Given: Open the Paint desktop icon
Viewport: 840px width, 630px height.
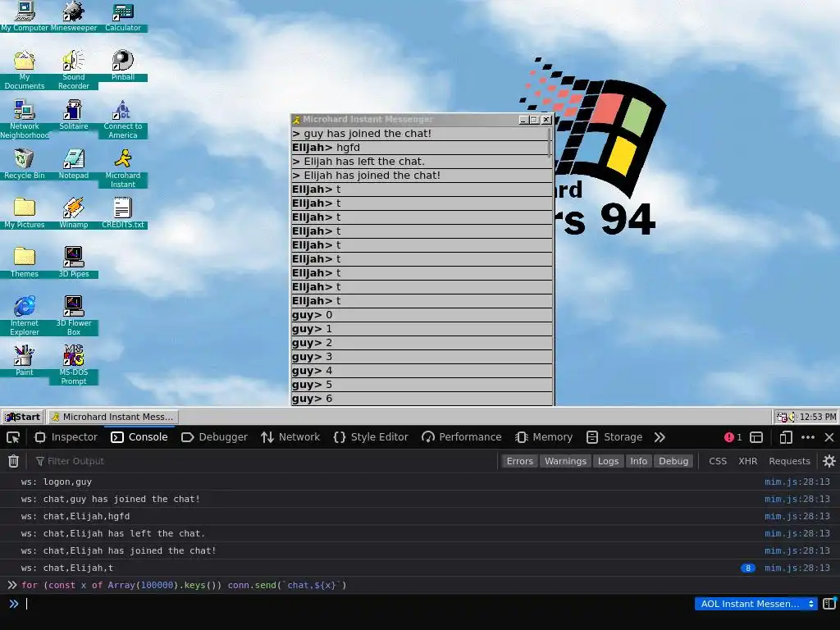Looking at the screenshot, I should (24, 361).
